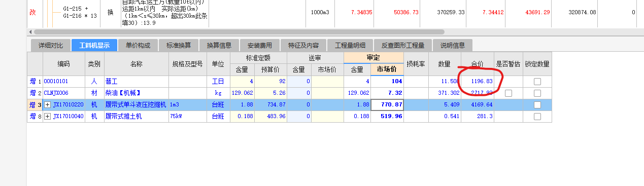Switch to the 说明信息 tab
The image size is (644, 186).
pyautogui.click(x=452, y=46)
